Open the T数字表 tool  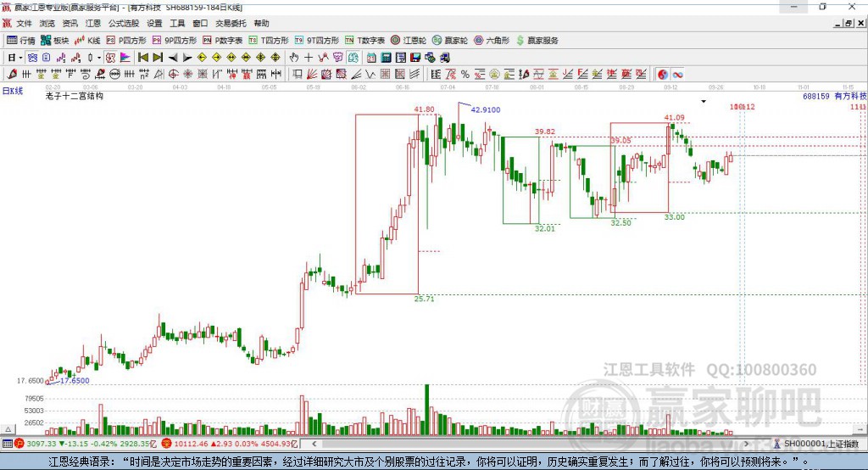coord(364,41)
